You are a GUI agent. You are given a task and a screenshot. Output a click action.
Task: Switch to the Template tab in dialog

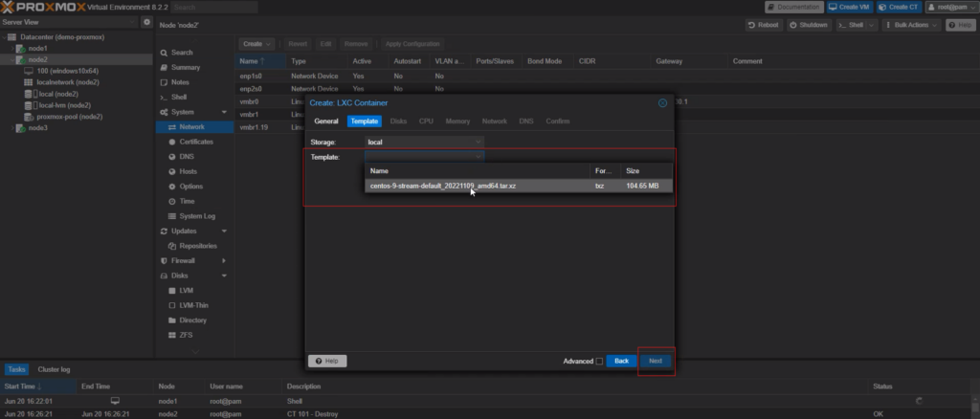(365, 121)
